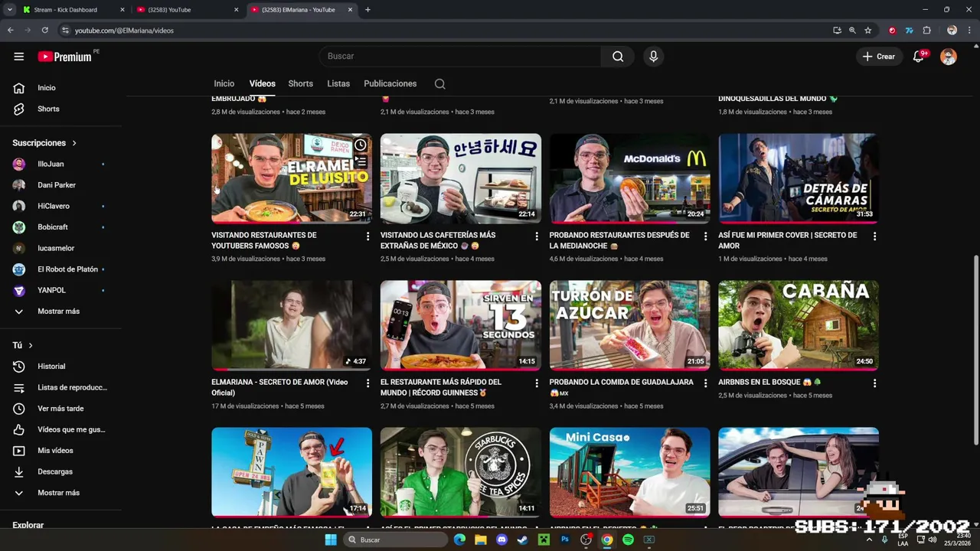The height and width of the screenshot is (551, 980).
Task: Search within the channel using magnifier icon
Action: tap(439, 84)
